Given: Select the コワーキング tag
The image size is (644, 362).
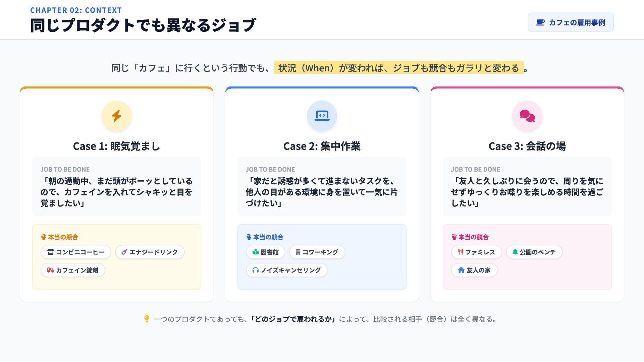Looking at the screenshot, I should coord(317,252).
